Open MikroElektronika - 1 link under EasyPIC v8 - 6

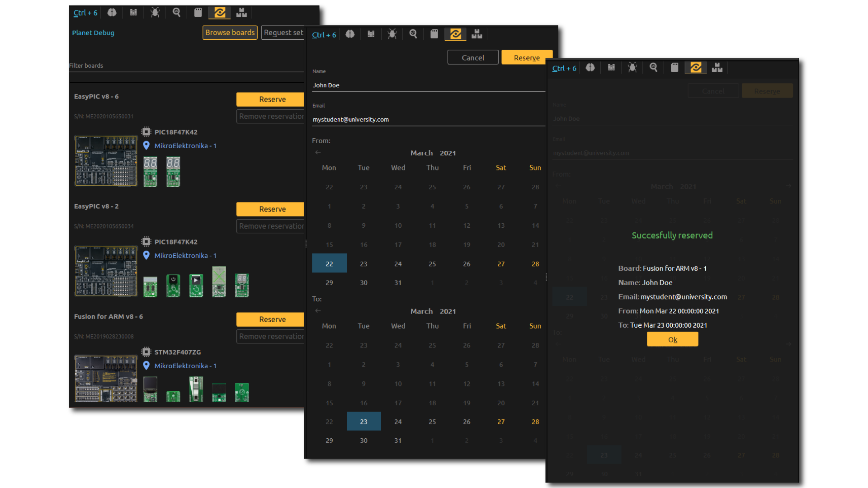coord(185,145)
